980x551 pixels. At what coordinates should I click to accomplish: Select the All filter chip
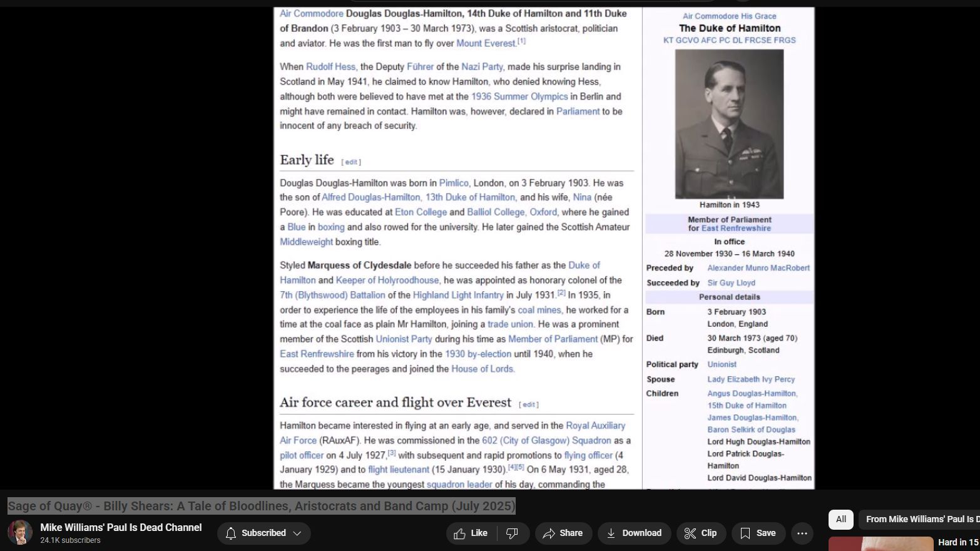840,519
